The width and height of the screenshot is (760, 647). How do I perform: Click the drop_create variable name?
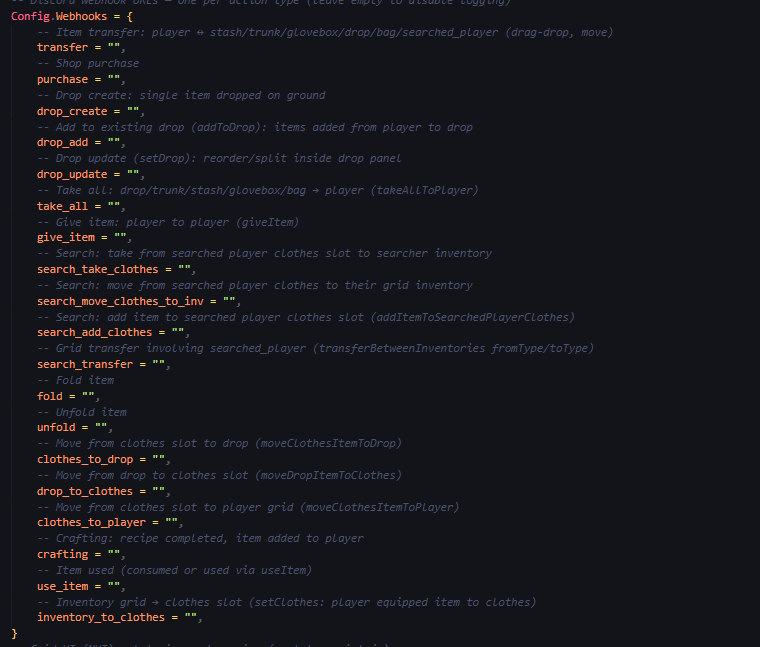click(71, 111)
